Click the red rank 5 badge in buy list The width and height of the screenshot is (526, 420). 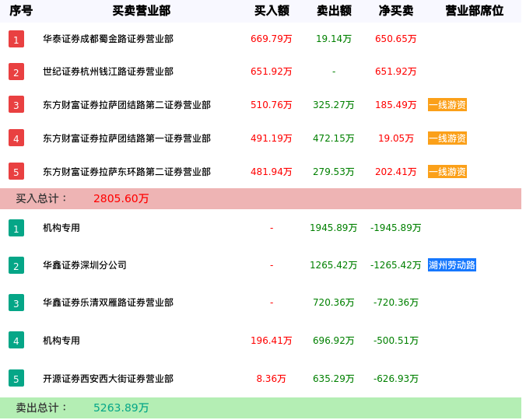(x=16, y=171)
